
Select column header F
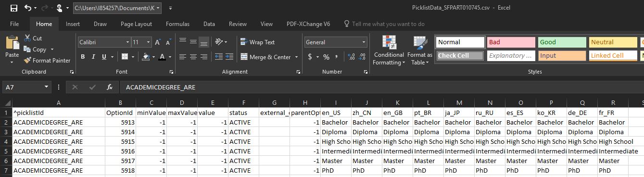click(x=243, y=103)
